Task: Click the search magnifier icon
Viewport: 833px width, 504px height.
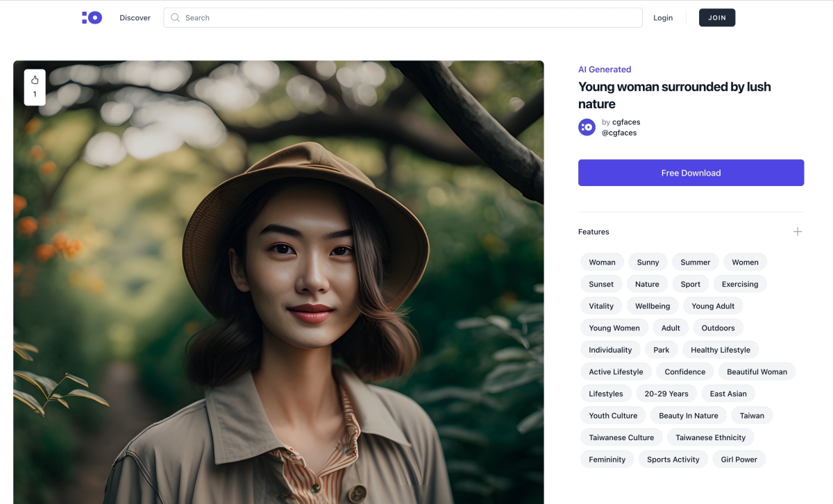Action: [175, 18]
